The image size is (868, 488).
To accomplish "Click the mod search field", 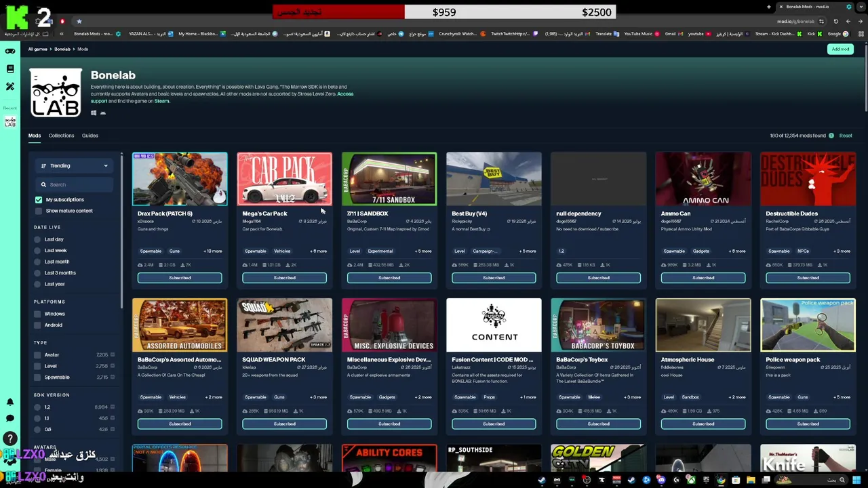I will click(x=75, y=184).
